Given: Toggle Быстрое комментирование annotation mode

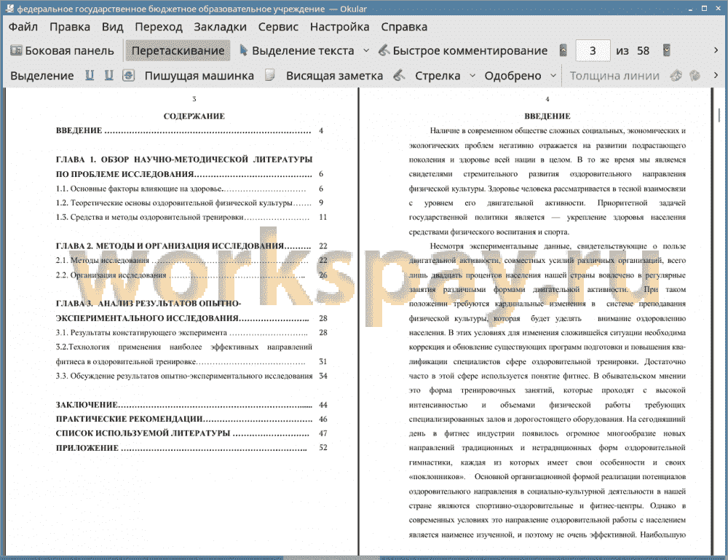Looking at the screenshot, I should 463,51.
